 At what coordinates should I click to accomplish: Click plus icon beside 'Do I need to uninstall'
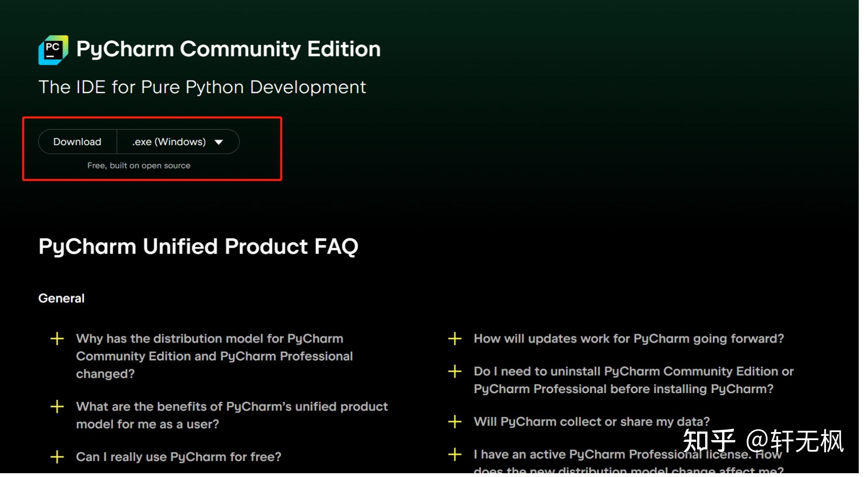point(455,371)
